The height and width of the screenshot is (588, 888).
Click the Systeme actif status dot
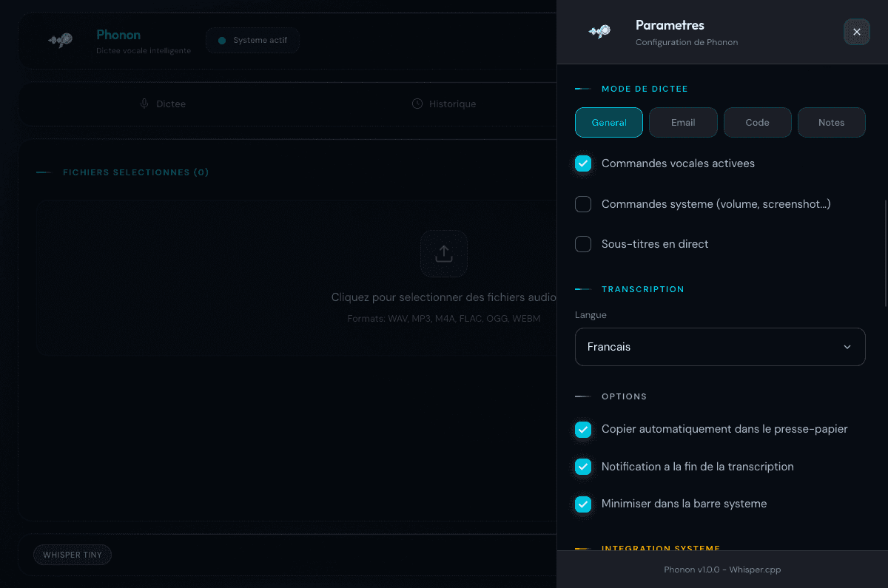point(221,40)
